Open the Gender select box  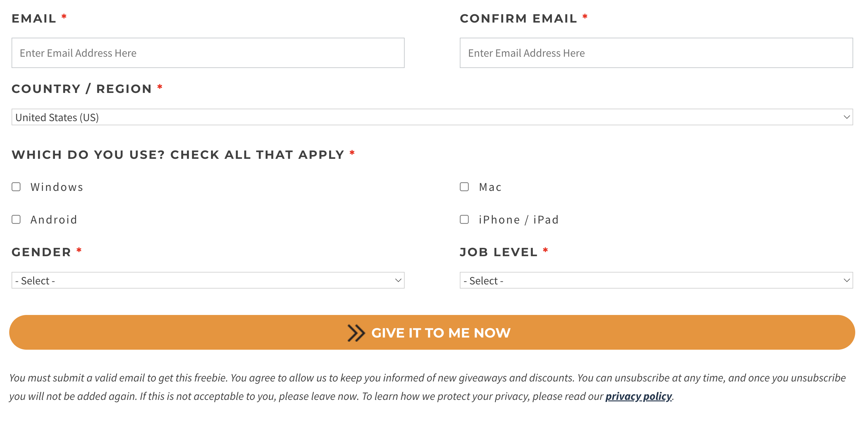pyautogui.click(x=202, y=280)
